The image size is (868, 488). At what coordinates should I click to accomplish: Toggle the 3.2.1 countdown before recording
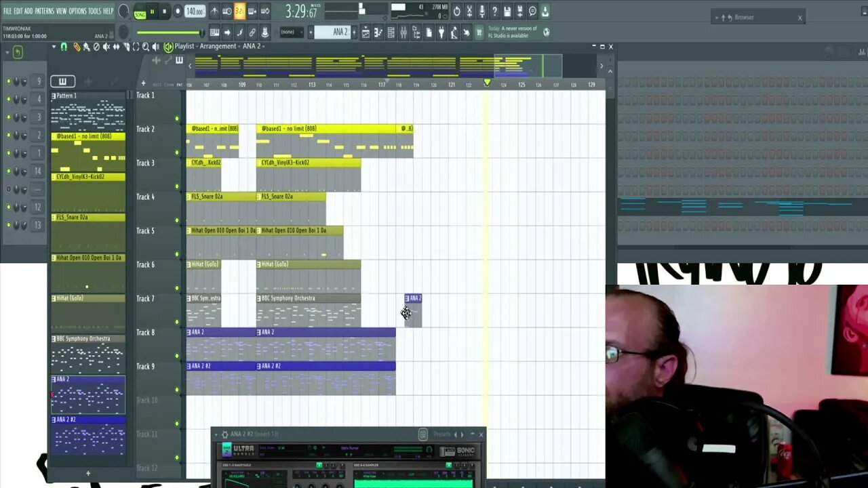239,11
